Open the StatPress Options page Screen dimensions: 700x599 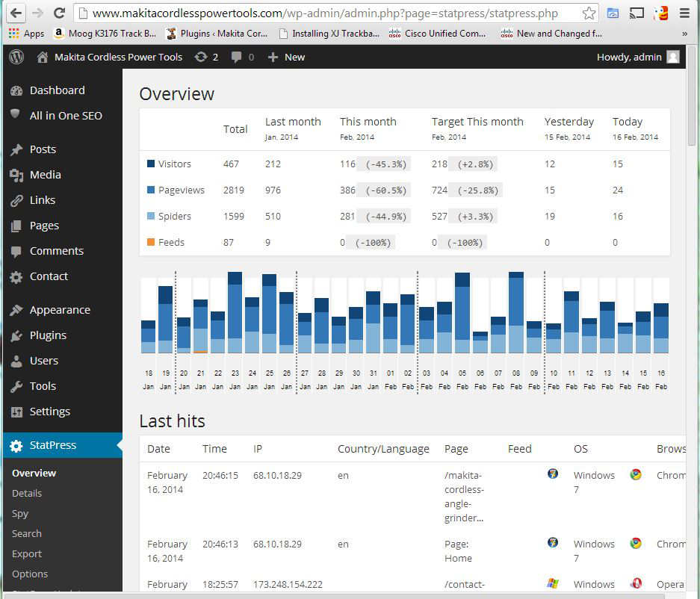pyautogui.click(x=30, y=574)
